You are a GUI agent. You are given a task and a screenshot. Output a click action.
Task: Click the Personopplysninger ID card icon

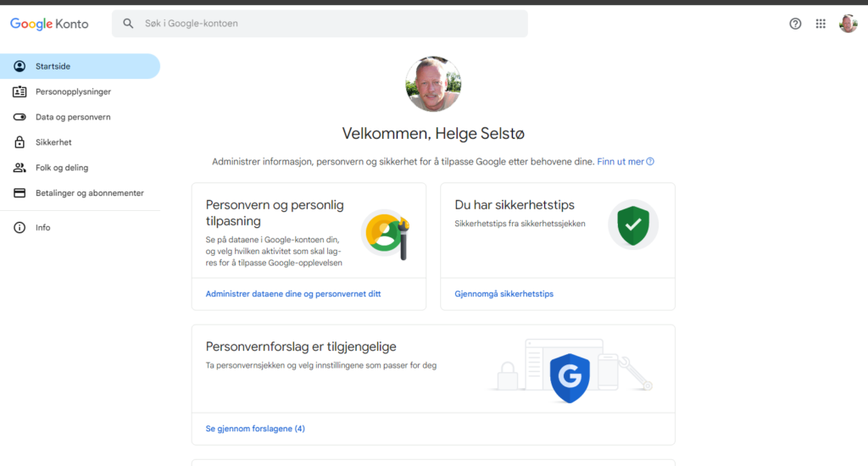pyautogui.click(x=19, y=92)
